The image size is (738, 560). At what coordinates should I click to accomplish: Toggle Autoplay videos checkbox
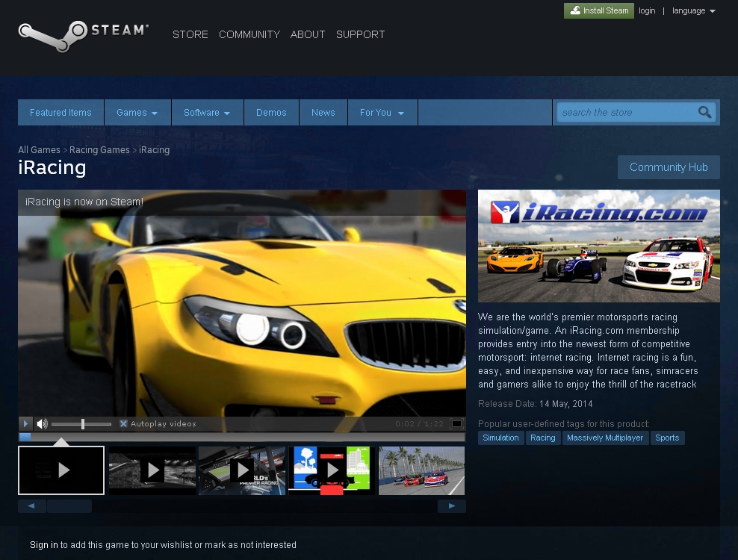pos(123,423)
